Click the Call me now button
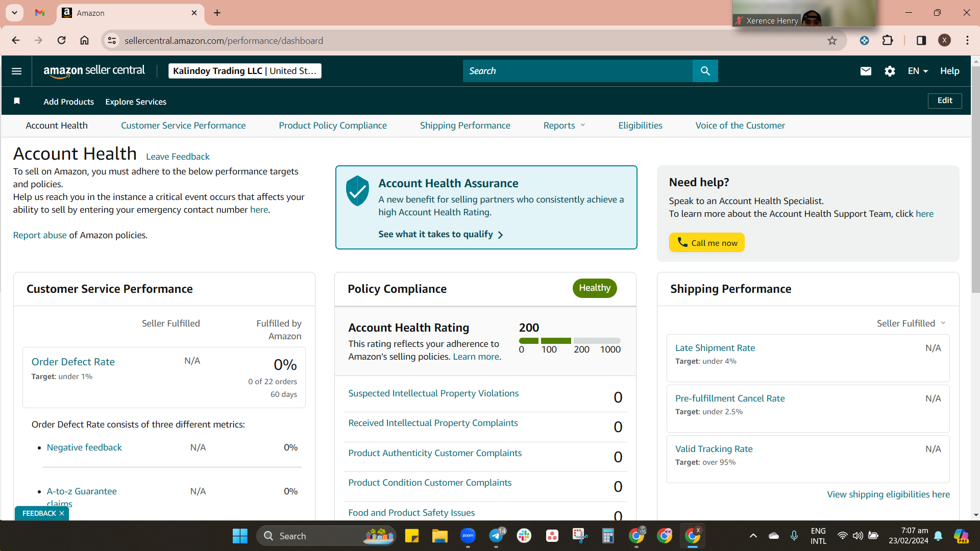 pyautogui.click(x=707, y=242)
